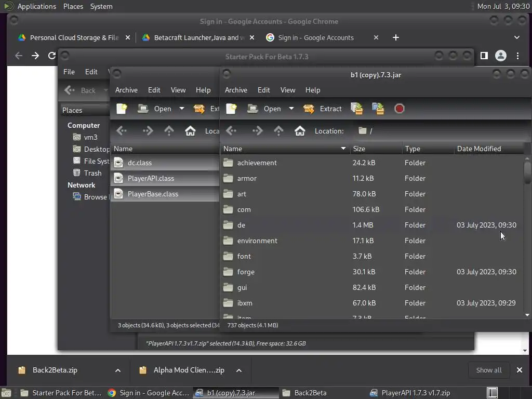Open Help menu in b1 (copy).7.3.jar window
Viewport: 532px width, 399px height.
[312, 90]
